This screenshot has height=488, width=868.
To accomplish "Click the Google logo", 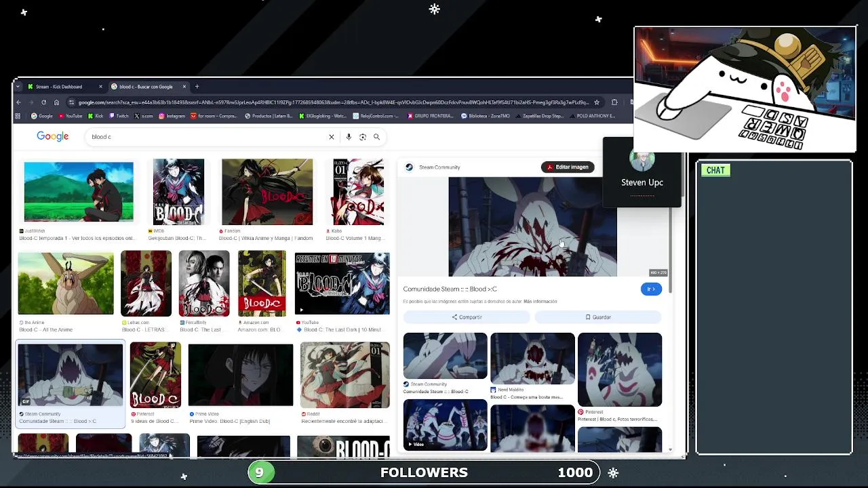I will pos(53,136).
